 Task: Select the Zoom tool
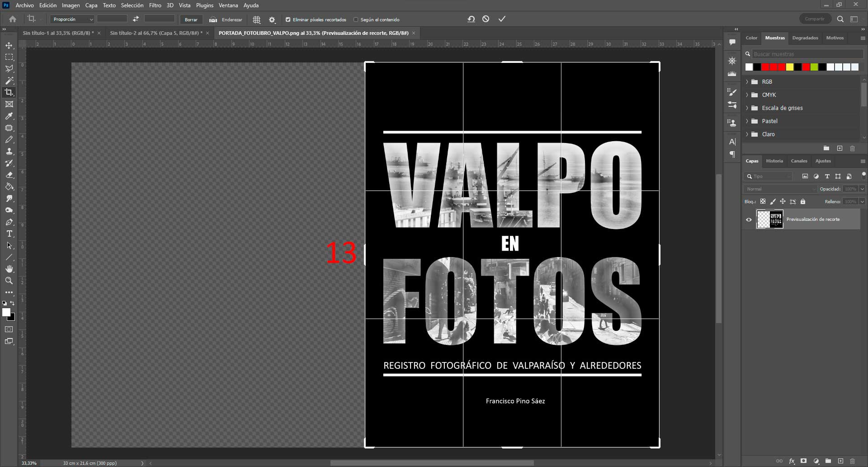point(9,281)
